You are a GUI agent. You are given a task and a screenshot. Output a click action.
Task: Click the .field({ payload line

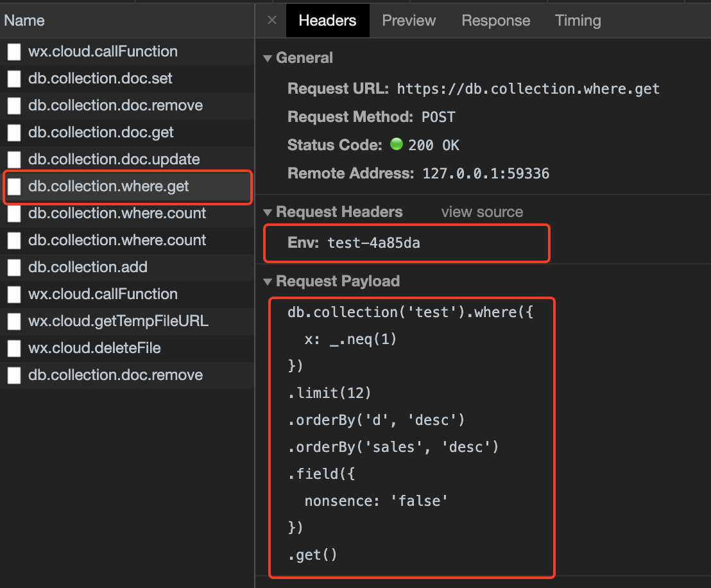coord(321,474)
